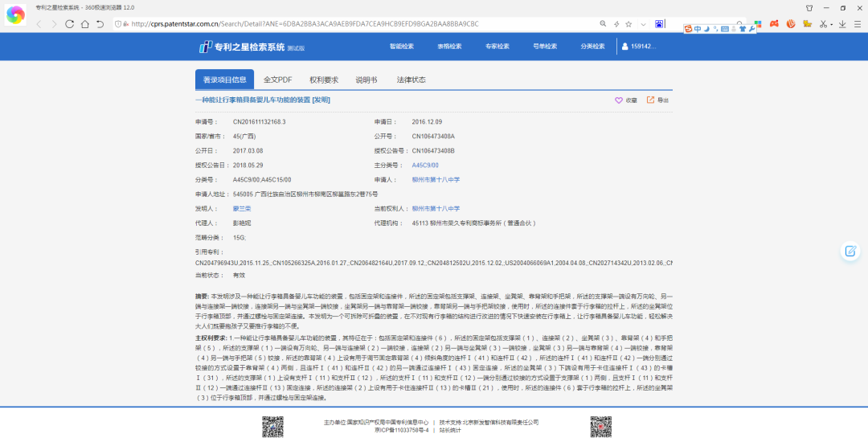Click the inventor link 蒙兰荣
Image resolution: width=868 pixels, height=442 pixels.
pyautogui.click(x=242, y=208)
